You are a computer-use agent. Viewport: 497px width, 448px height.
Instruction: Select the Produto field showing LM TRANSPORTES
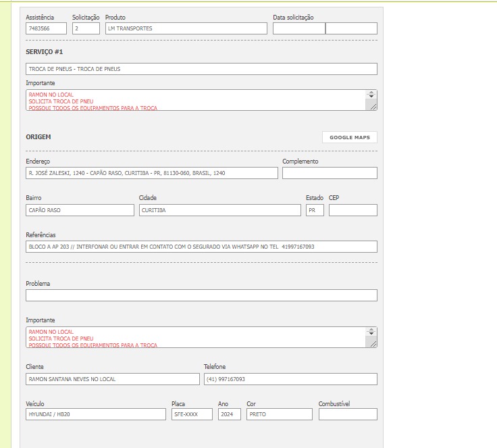pos(186,28)
